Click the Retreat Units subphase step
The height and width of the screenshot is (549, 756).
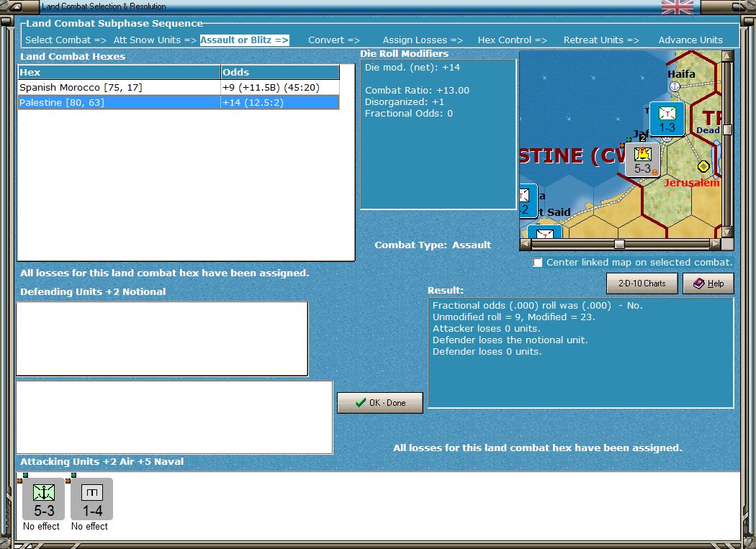tap(601, 40)
